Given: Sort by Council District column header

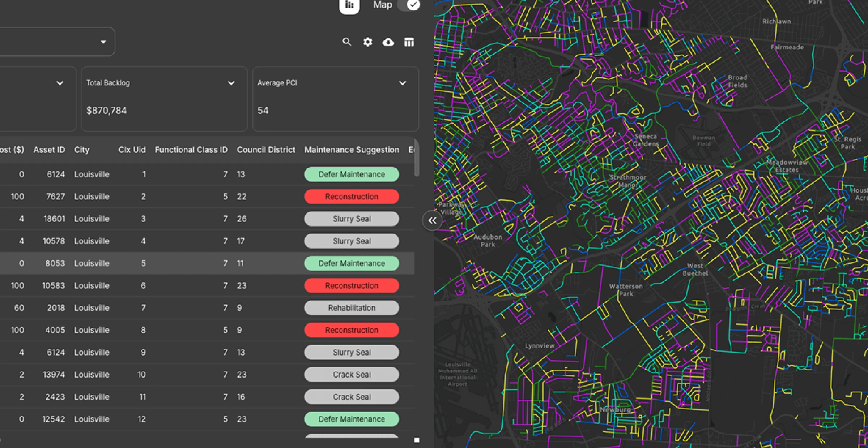Looking at the screenshot, I should click(x=266, y=150).
